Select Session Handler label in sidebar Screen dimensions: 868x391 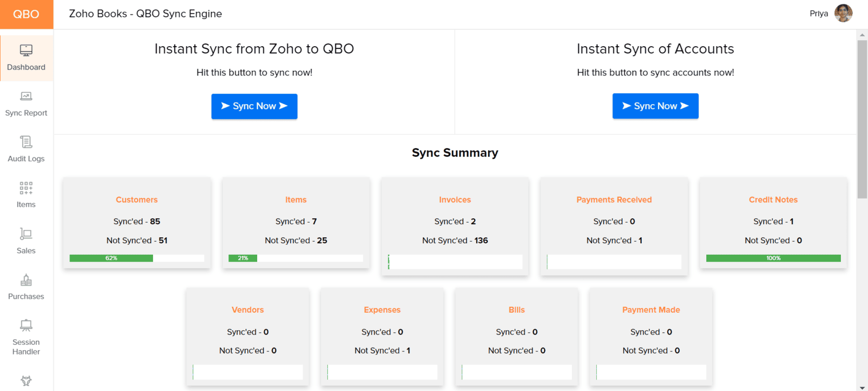pos(26,347)
